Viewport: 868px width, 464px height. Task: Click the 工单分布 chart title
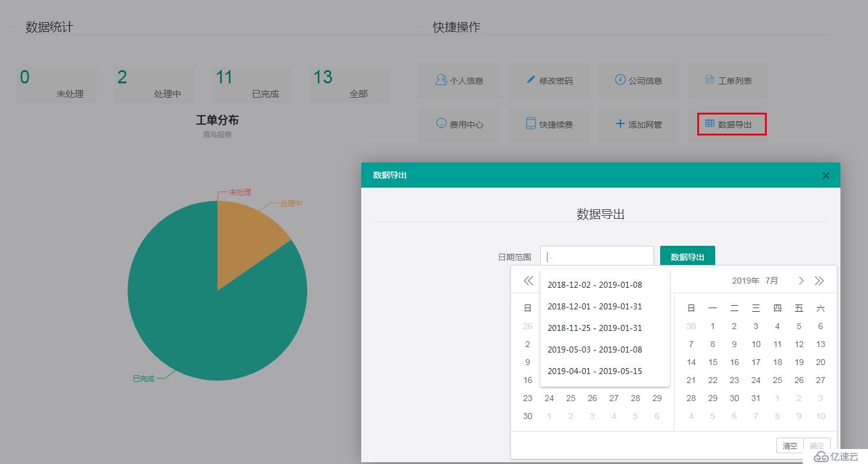point(217,120)
